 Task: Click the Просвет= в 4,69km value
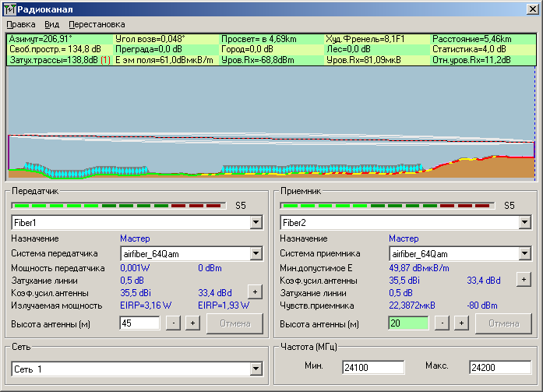tap(259, 39)
